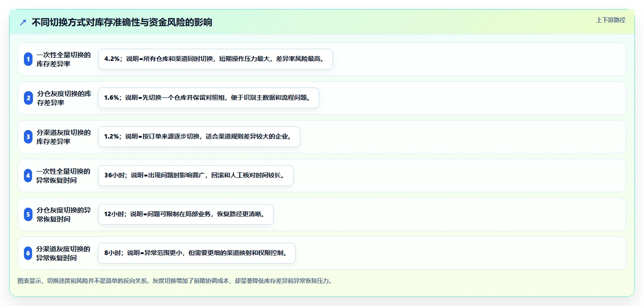The width and height of the screenshot is (644, 306).
Task: Click the 上下游路径 label in the header
Action: coord(611,20)
